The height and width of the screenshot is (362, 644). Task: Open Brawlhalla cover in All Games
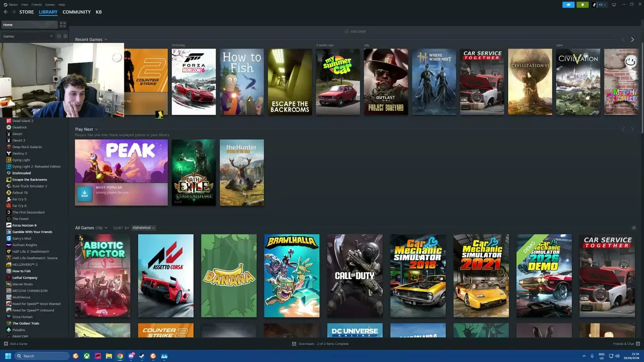(x=292, y=276)
